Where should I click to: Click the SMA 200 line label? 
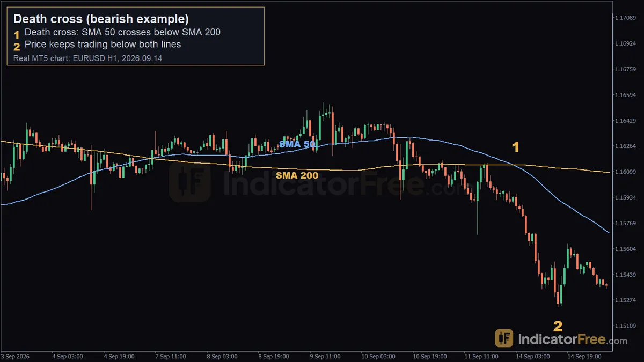(x=297, y=175)
